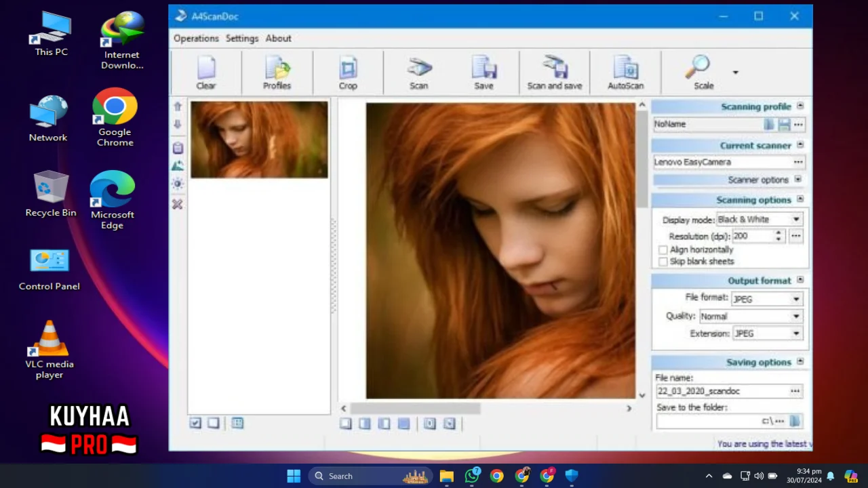Collapse the Saving options section
Screen dimensions: 868x488
[x=800, y=361]
